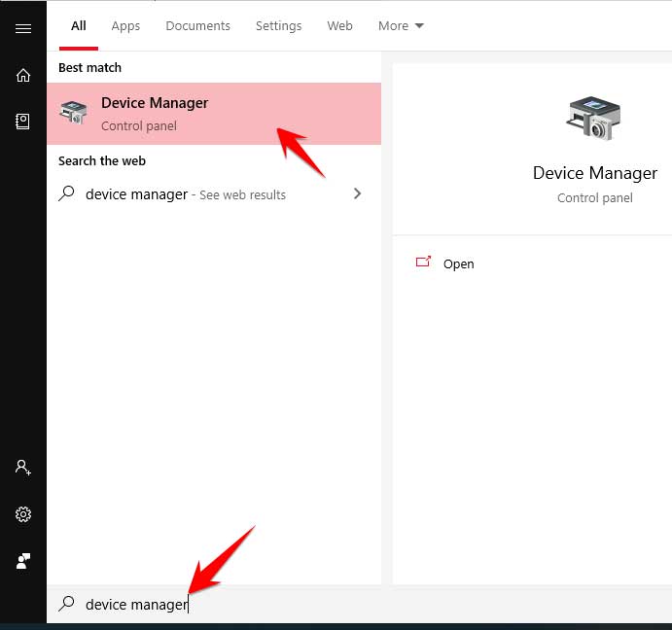This screenshot has height=630, width=672.
Task: Click the add account person icon
Action: click(x=23, y=467)
